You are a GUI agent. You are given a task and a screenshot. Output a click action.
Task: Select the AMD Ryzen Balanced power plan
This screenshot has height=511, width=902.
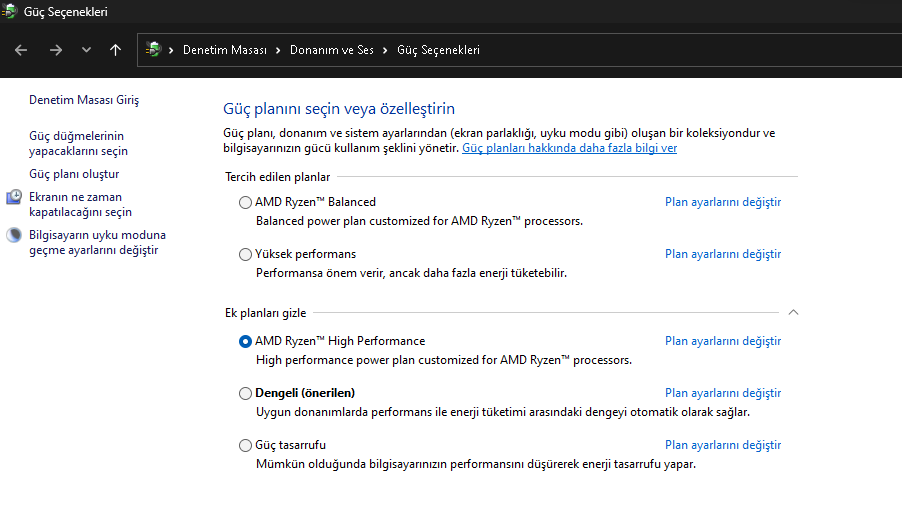click(x=245, y=203)
